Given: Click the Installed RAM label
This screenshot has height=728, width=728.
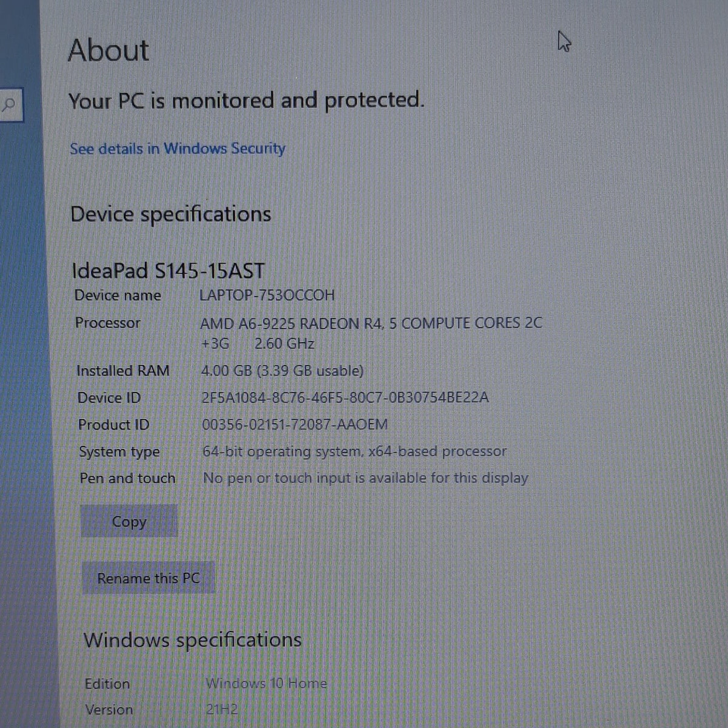Looking at the screenshot, I should point(123,371).
